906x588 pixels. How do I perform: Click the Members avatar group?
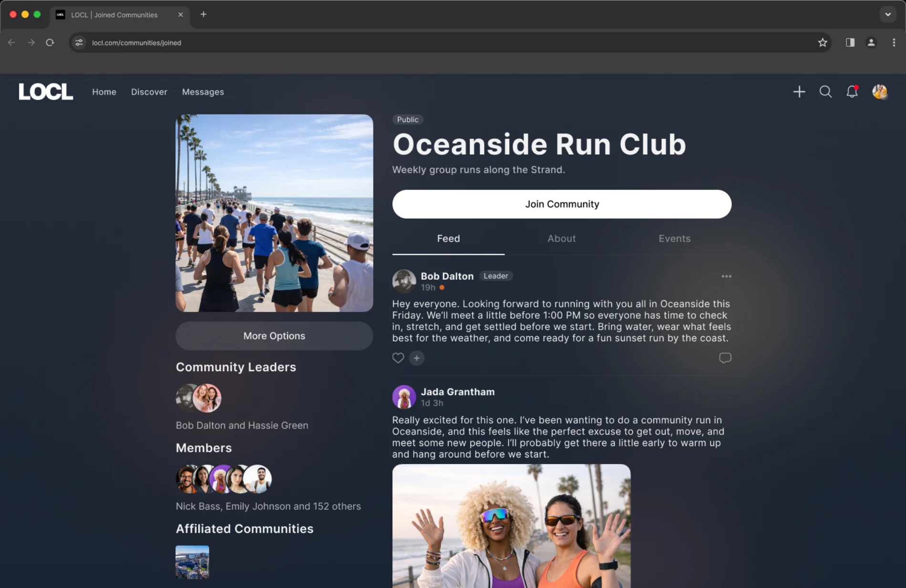[x=224, y=479]
